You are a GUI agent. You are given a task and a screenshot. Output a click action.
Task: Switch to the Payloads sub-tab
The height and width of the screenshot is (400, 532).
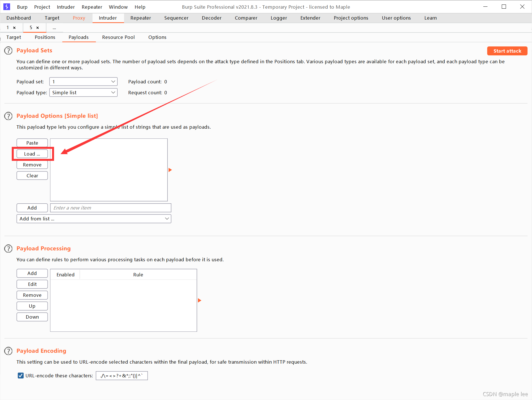click(79, 37)
